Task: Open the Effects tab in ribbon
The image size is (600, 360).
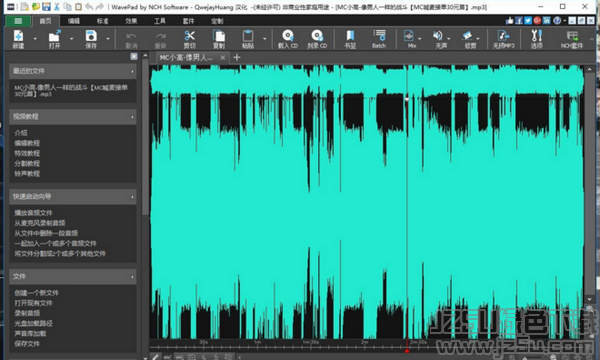Action: click(131, 21)
